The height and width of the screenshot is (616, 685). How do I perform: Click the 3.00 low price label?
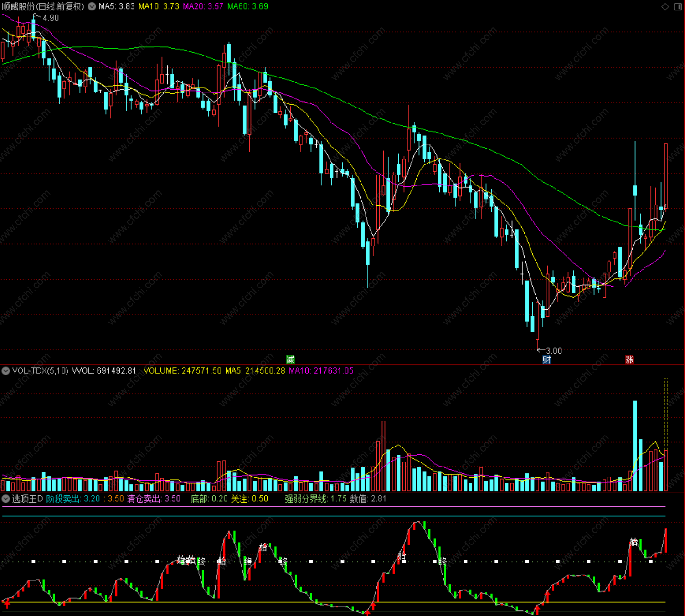[554, 351]
